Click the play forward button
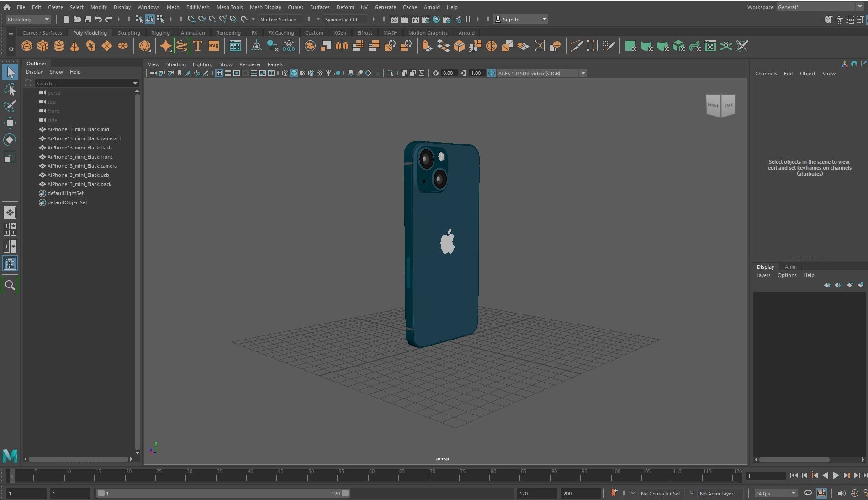 (836, 476)
